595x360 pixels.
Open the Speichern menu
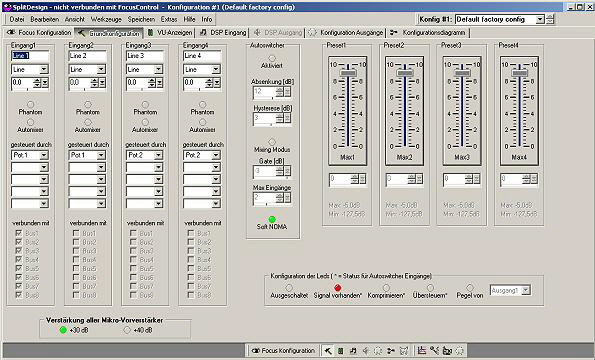coord(141,19)
